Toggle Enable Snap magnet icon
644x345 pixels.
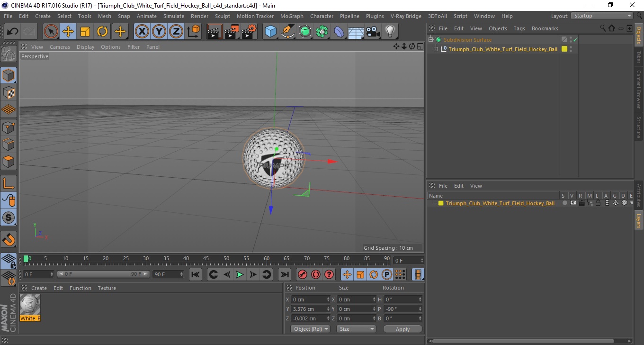(x=9, y=239)
